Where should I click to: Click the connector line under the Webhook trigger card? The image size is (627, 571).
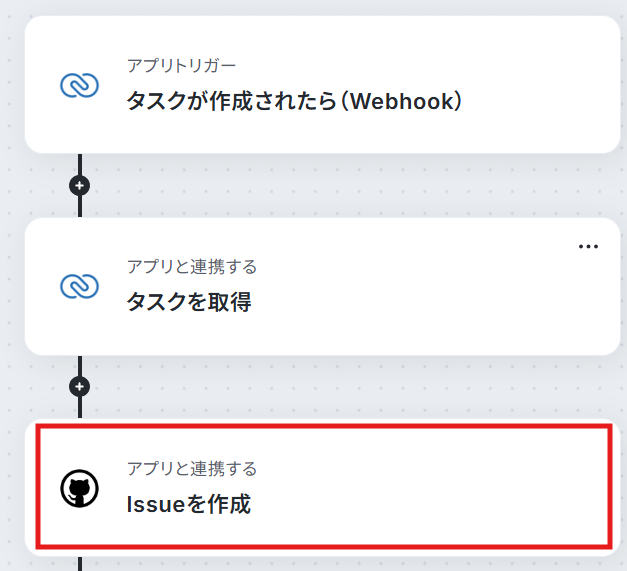[80, 164]
